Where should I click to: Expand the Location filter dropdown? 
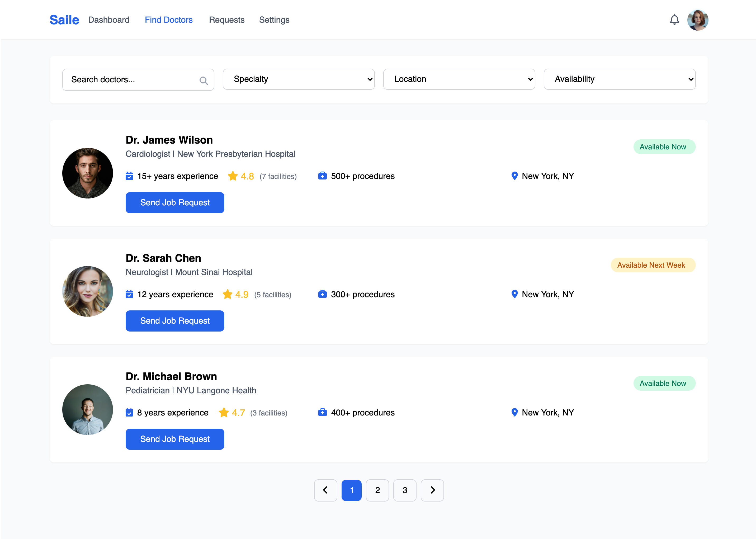(459, 79)
